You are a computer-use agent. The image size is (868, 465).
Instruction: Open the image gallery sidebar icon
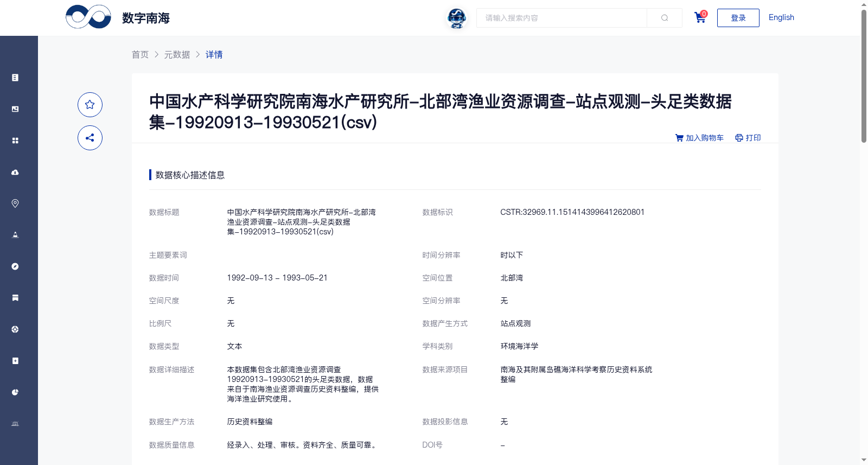[15, 109]
